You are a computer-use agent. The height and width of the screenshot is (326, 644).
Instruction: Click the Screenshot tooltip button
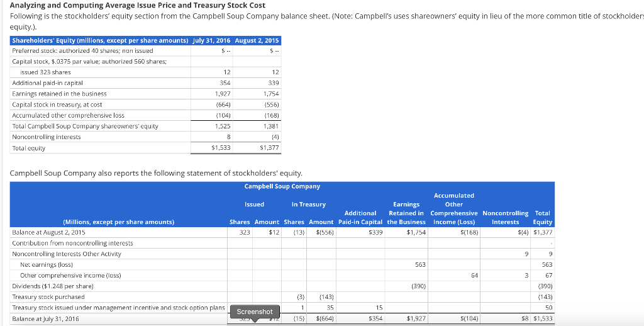(x=254, y=312)
